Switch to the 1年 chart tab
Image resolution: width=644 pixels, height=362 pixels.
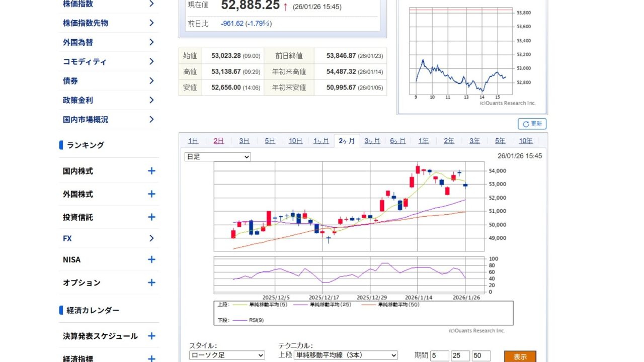(x=424, y=141)
